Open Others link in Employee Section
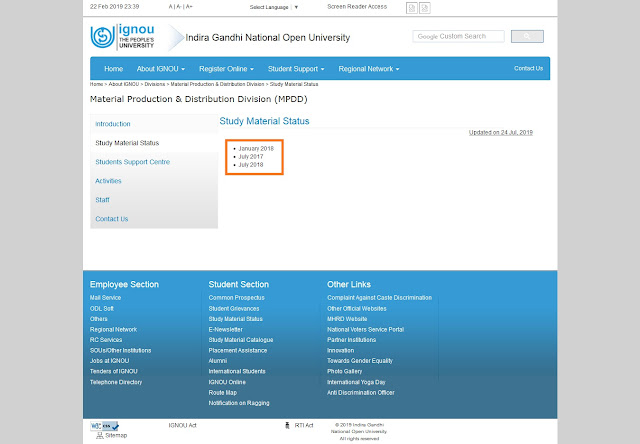Screen dimensions: 640x444 pos(99,319)
